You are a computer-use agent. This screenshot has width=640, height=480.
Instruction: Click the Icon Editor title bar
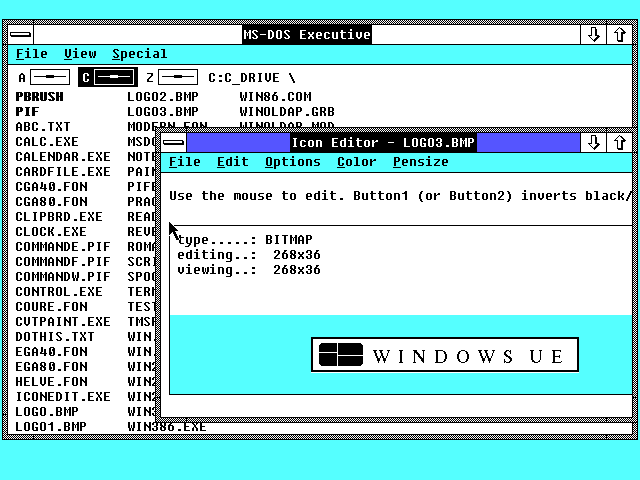383,142
